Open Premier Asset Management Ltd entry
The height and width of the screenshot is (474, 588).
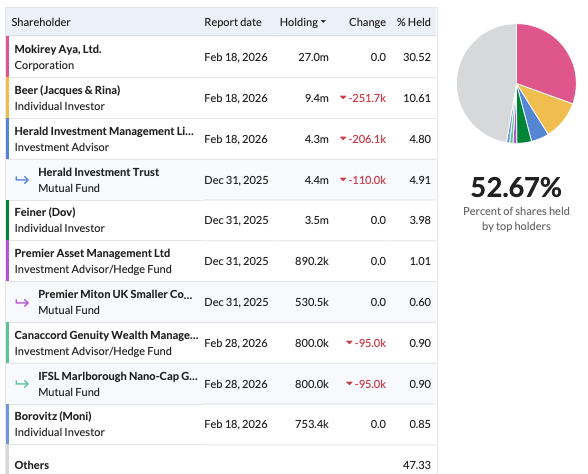tap(92, 253)
